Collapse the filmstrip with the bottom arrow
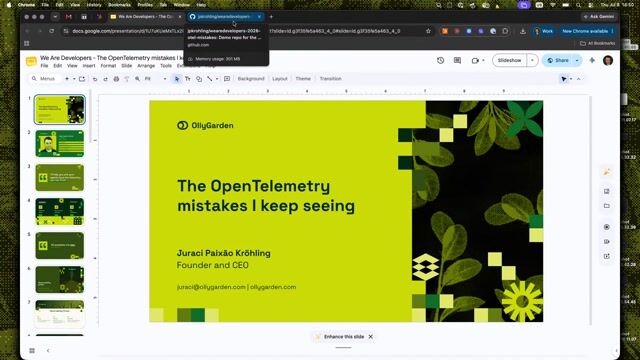 point(48,351)
